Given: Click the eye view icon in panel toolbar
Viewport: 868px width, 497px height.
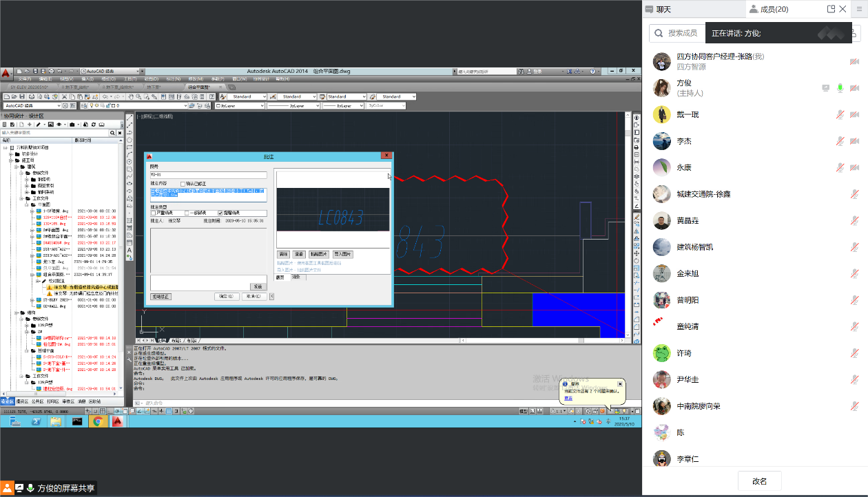Looking at the screenshot, I should 59,125.
